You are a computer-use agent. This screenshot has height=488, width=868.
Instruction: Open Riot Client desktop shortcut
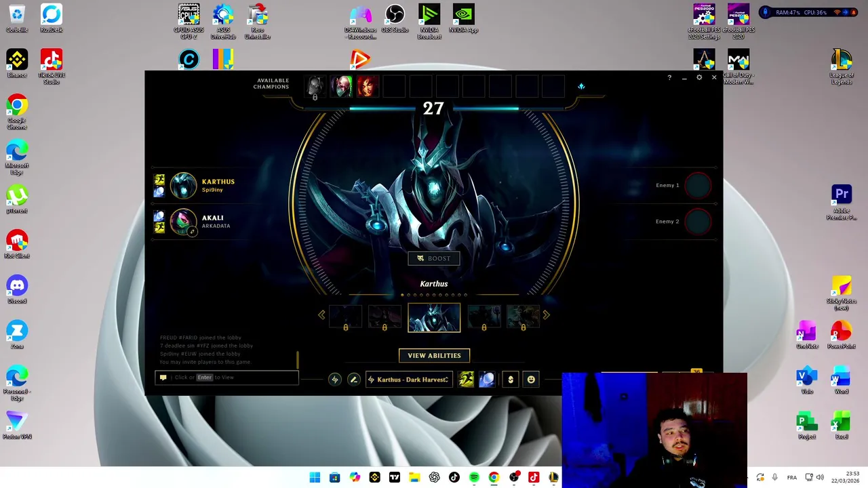(17, 245)
